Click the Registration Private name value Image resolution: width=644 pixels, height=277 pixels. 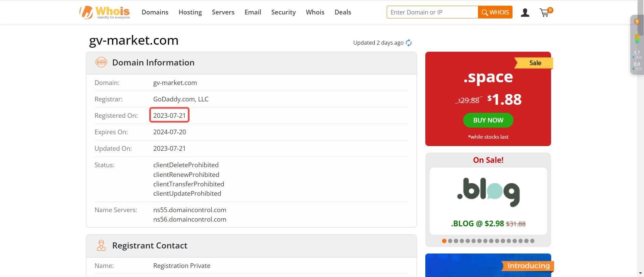point(182,266)
